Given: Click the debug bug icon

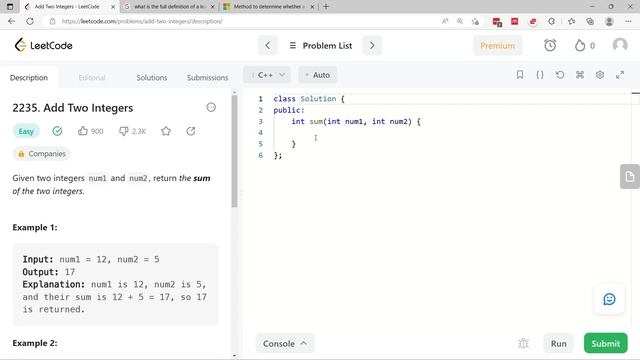Looking at the screenshot, I should 523,344.
